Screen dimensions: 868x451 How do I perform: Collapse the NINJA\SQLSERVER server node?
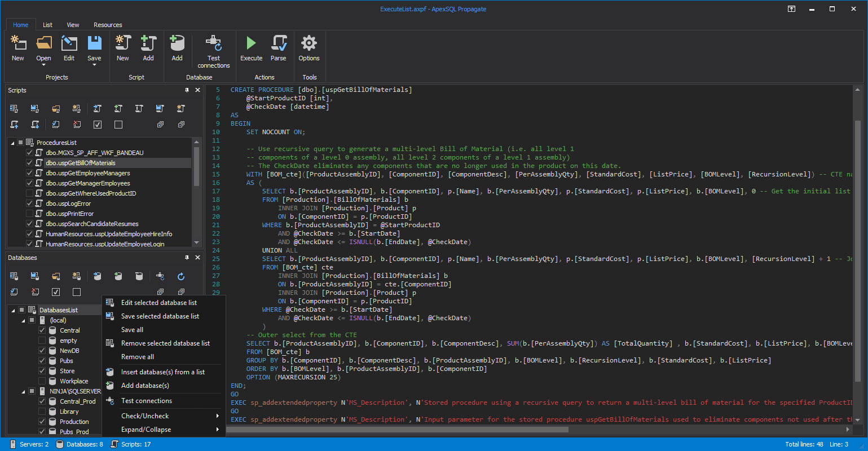point(23,392)
